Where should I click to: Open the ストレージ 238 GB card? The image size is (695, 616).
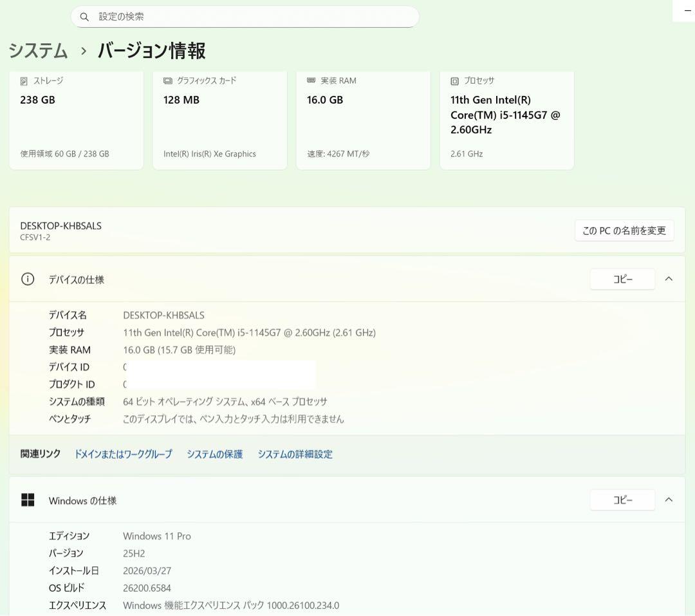(x=76, y=120)
